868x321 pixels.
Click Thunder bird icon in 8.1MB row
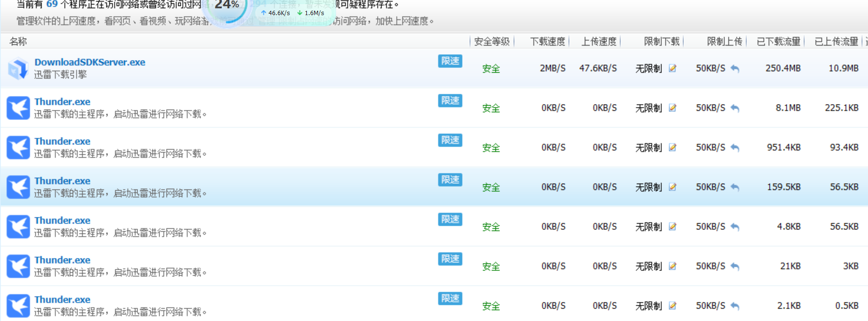(18, 108)
